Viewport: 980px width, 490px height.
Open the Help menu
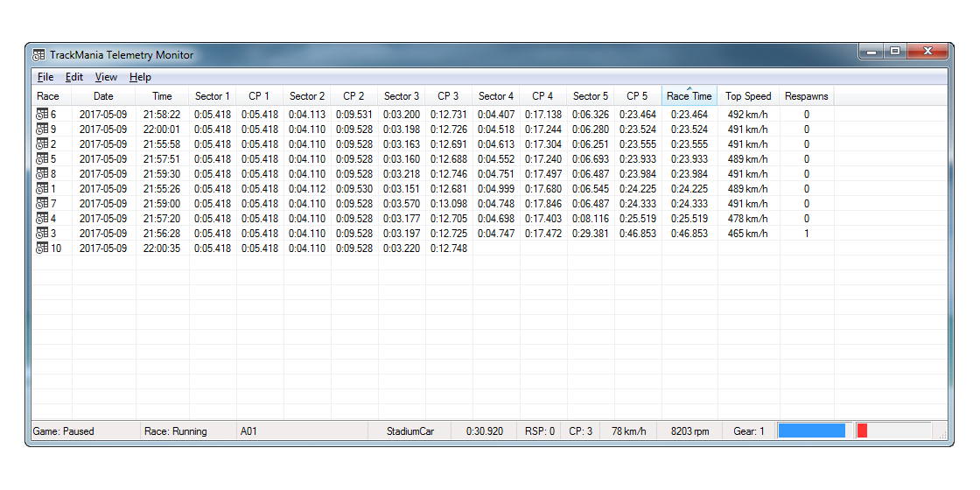click(140, 77)
